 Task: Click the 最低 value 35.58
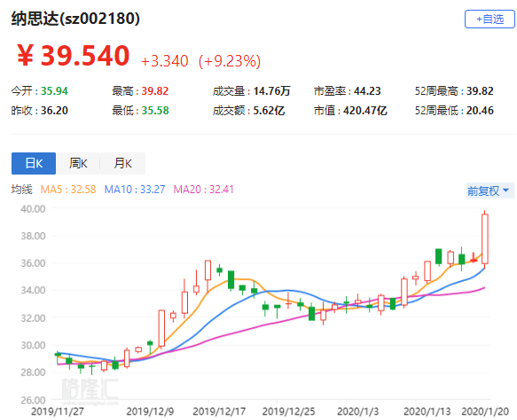(155, 111)
